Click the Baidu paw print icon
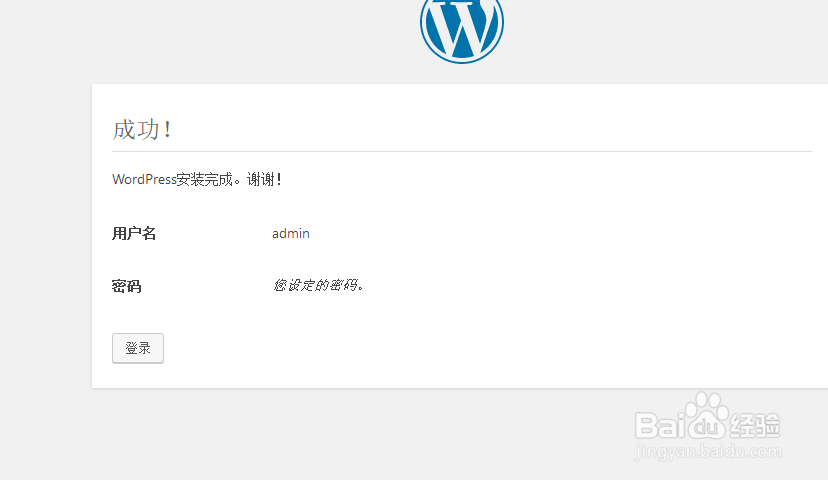 [x=707, y=415]
